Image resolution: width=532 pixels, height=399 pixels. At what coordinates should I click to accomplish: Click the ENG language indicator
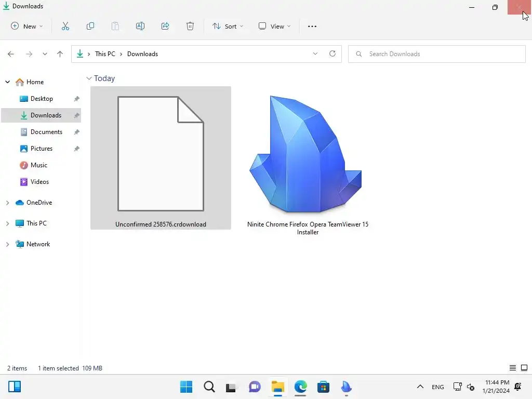[437, 387]
